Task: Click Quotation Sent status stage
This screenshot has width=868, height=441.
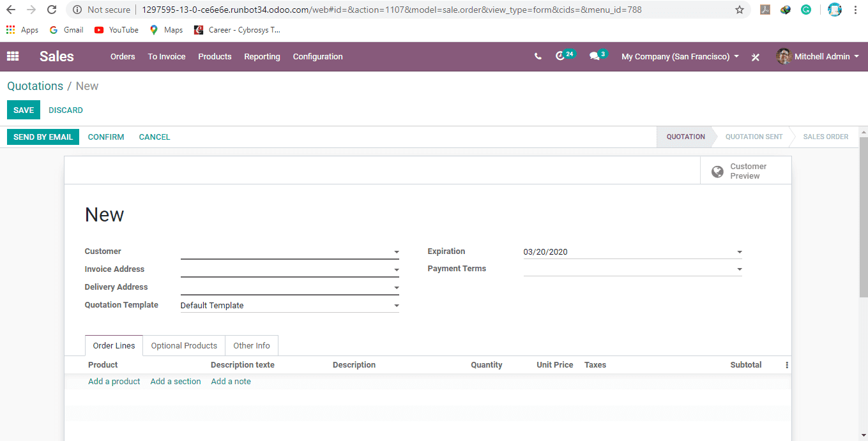Action: click(x=754, y=137)
